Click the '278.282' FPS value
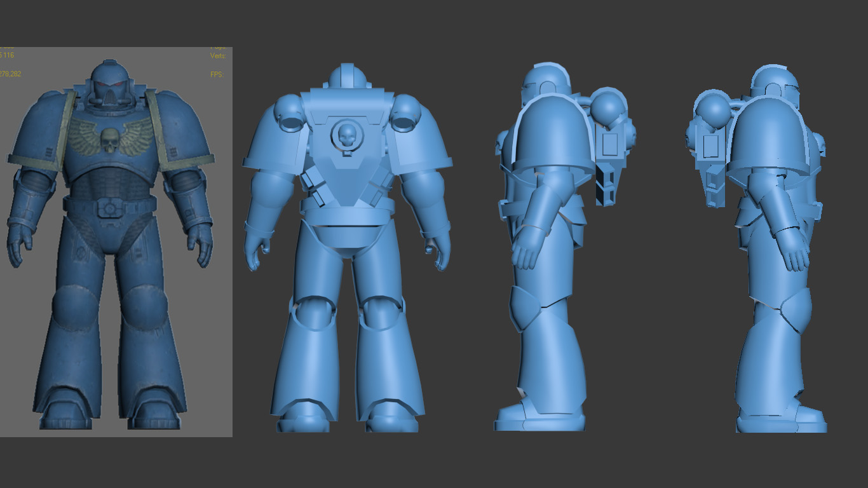 (x=10, y=74)
